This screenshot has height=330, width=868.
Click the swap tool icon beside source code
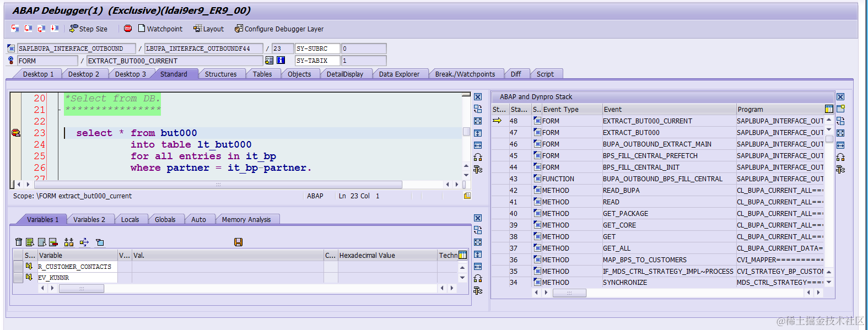click(478, 109)
